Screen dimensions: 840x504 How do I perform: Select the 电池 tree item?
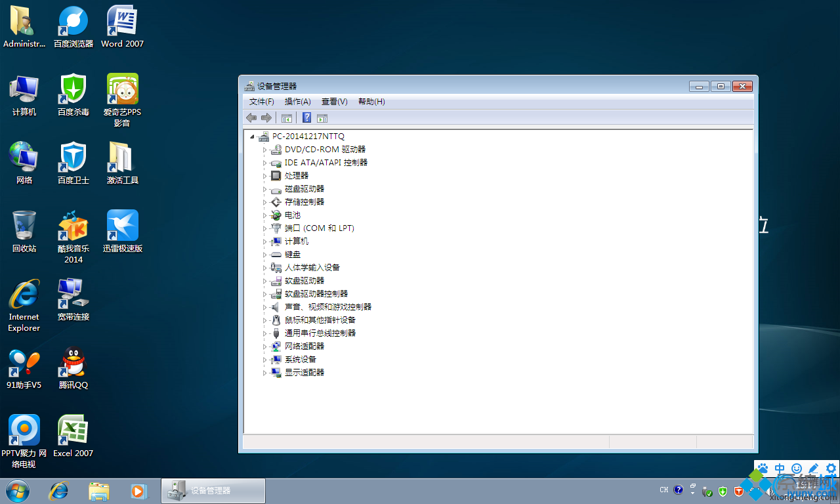(x=293, y=215)
